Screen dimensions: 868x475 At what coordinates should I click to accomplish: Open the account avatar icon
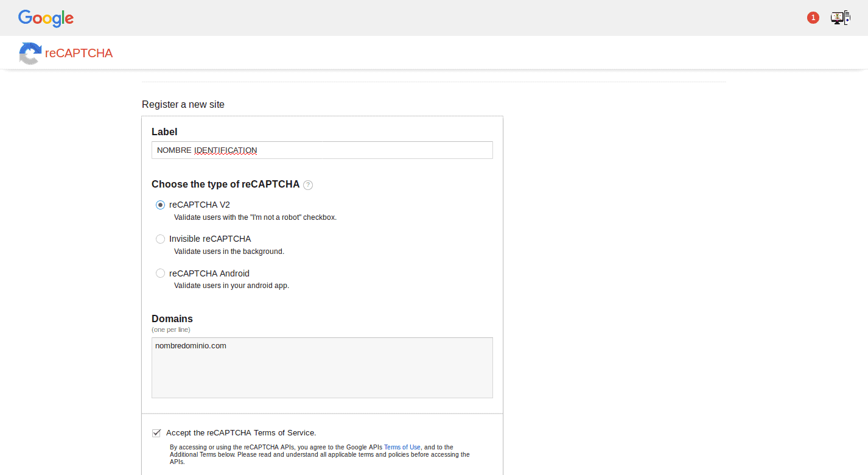point(840,18)
